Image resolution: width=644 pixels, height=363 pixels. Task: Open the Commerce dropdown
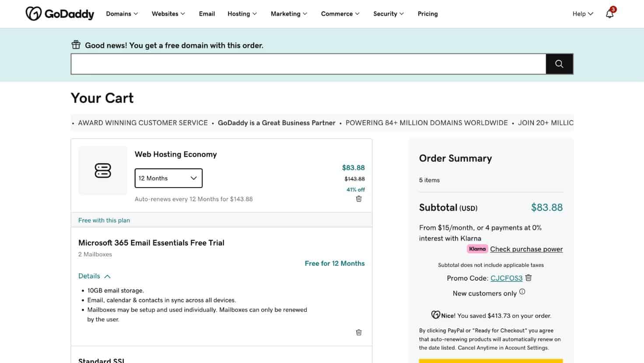tap(340, 14)
